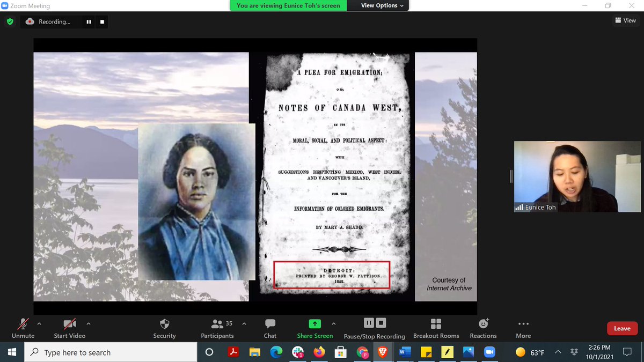Open Dropbox tray icon
644x362 pixels.
coord(574,352)
